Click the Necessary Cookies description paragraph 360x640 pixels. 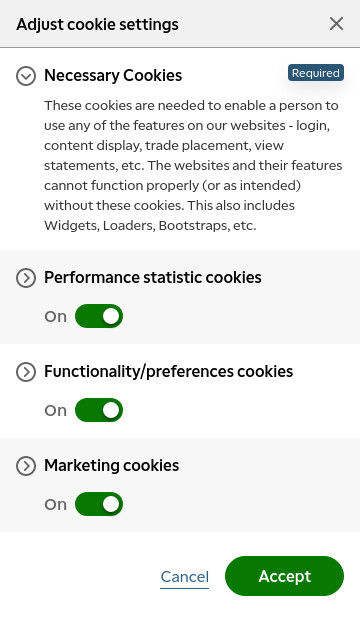[x=193, y=165]
